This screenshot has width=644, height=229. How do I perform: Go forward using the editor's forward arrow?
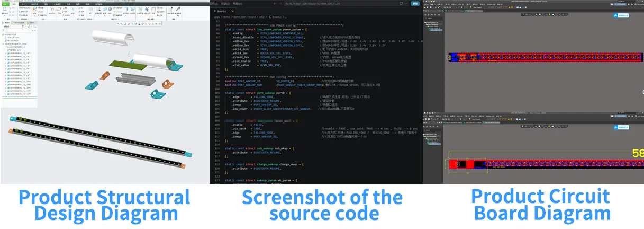[x=281, y=3]
